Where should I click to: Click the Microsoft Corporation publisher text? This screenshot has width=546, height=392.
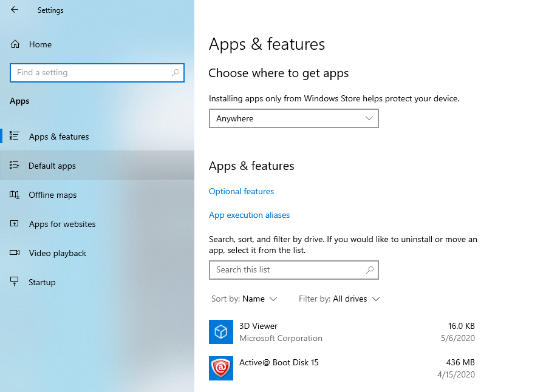point(281,338)
